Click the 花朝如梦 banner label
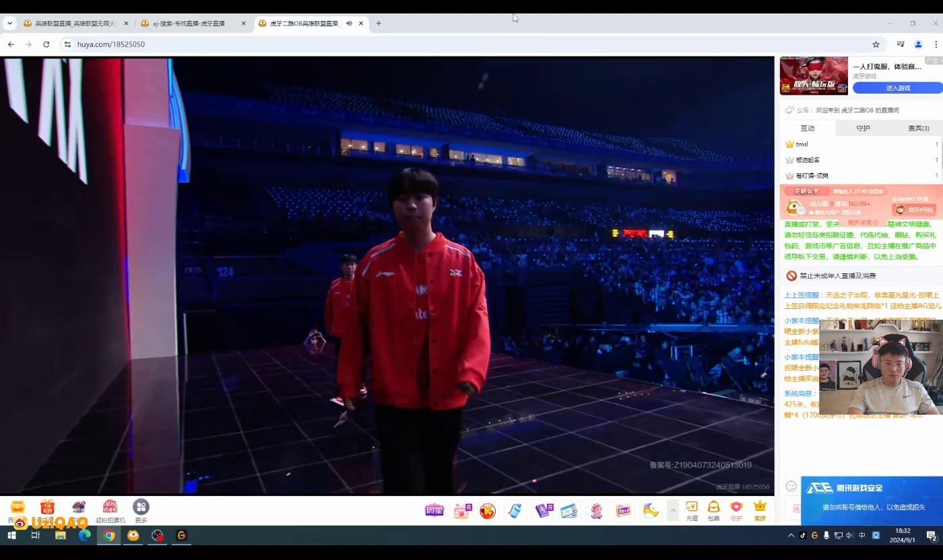Image resolution: width=943 pixels, height=560 pixels. click(x=806, y=191)
